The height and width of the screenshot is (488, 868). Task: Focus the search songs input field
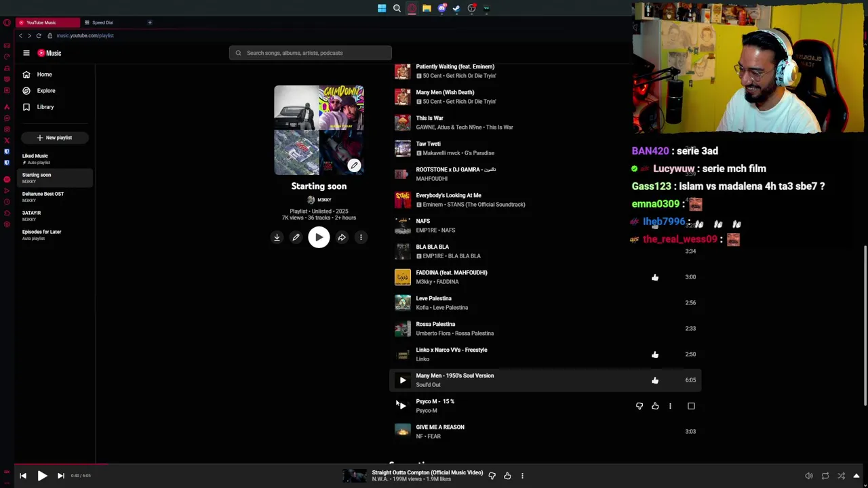(x=311, y=53)
